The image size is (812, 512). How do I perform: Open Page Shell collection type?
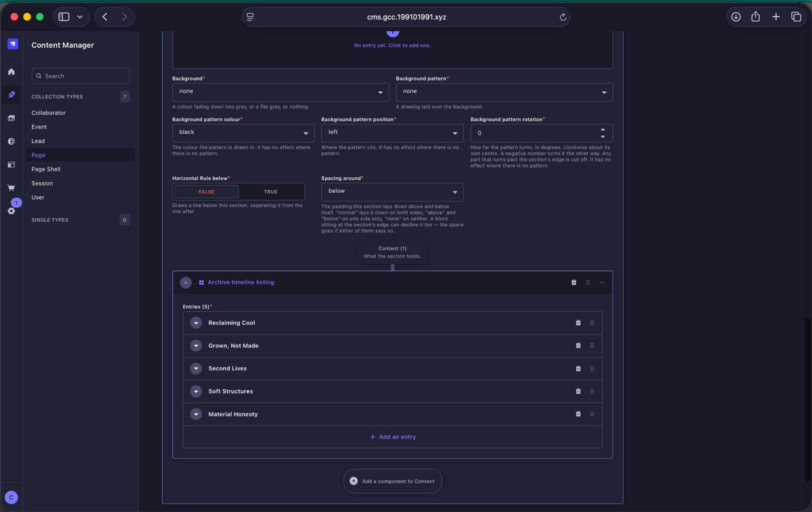(46, 169)
